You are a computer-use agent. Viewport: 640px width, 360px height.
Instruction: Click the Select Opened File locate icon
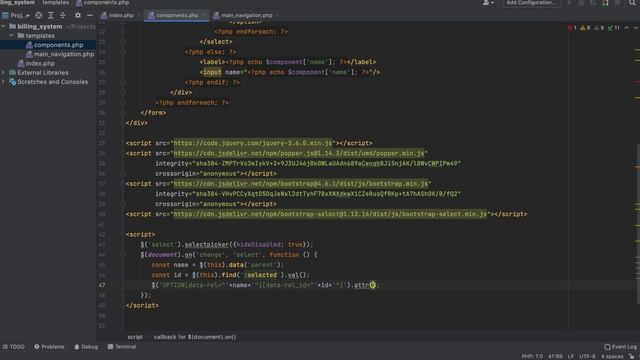(39, 16)
